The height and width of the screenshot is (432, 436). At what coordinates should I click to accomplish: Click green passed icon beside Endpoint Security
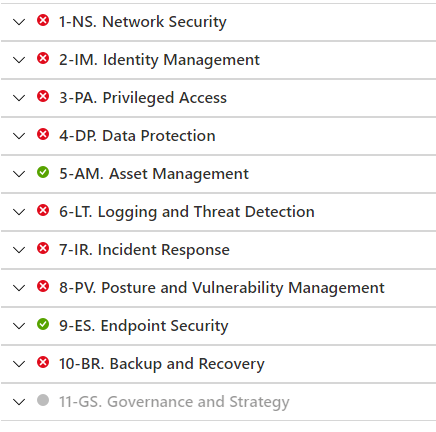pyautogui.click(x=43, y=324)
